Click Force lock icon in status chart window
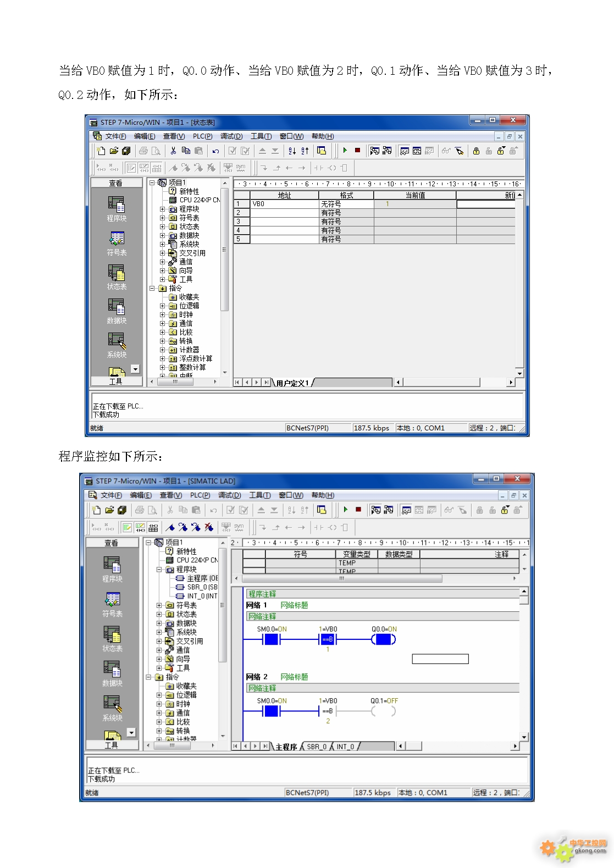This screenshot has height=868, width=614. (x=476, y=151)
